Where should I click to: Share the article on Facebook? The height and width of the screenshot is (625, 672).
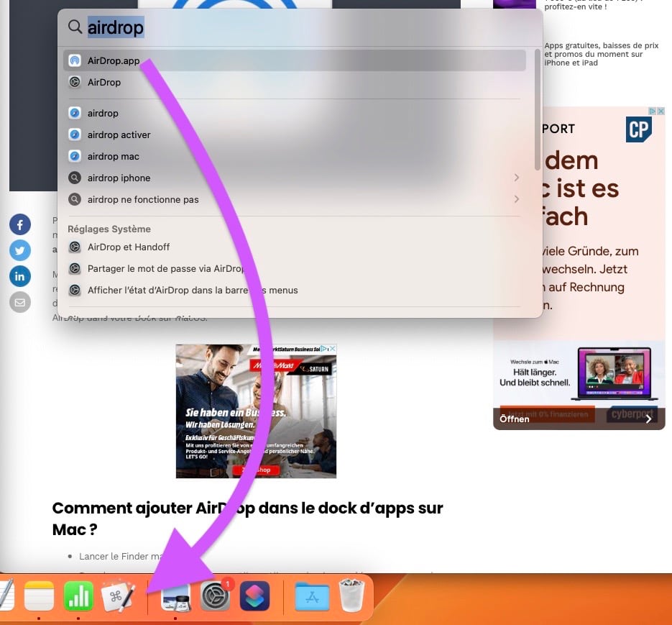(20, 224)
